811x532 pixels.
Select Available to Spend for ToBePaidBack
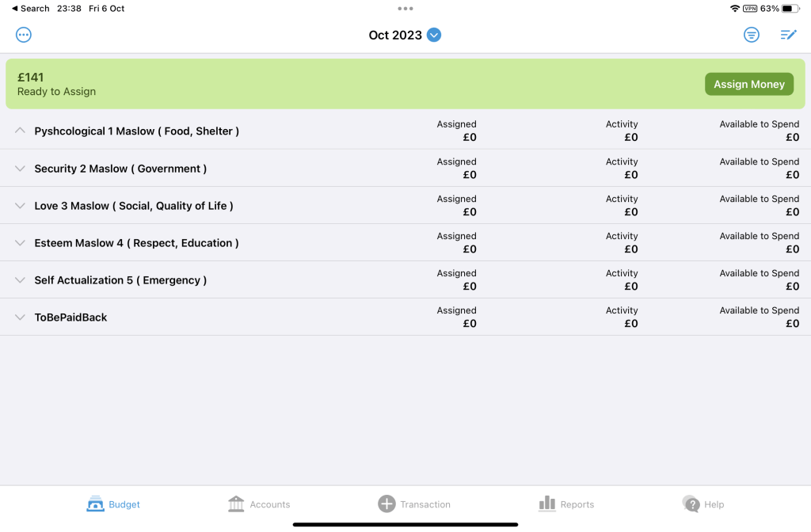[760, 317]
